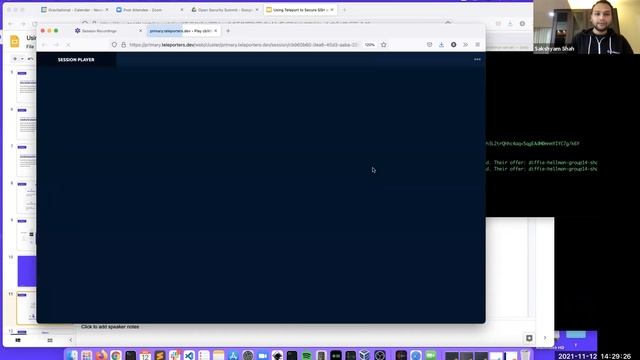This screenshot has width=640, height=360.
Task: Open Spotify from the dock
Action: tap(307, 355)
